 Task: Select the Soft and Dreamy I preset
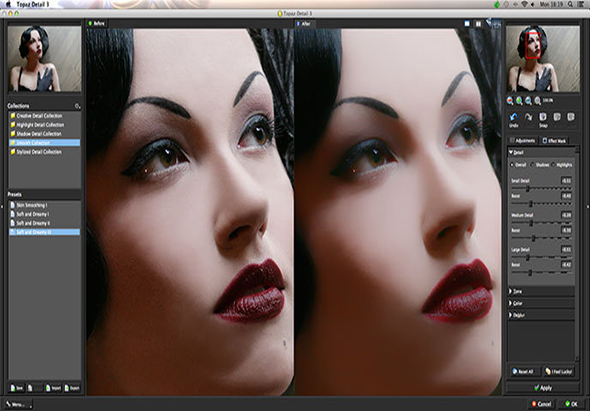point(44,214)
